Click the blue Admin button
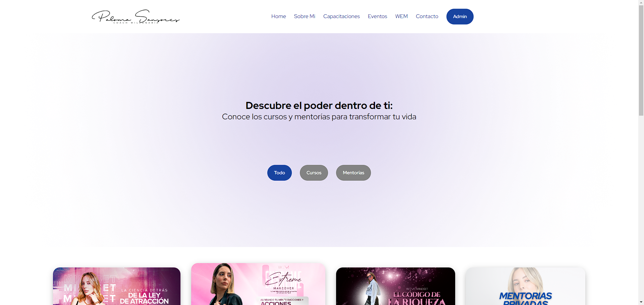This screenshot has width=644, height=305. coord(460,16)
